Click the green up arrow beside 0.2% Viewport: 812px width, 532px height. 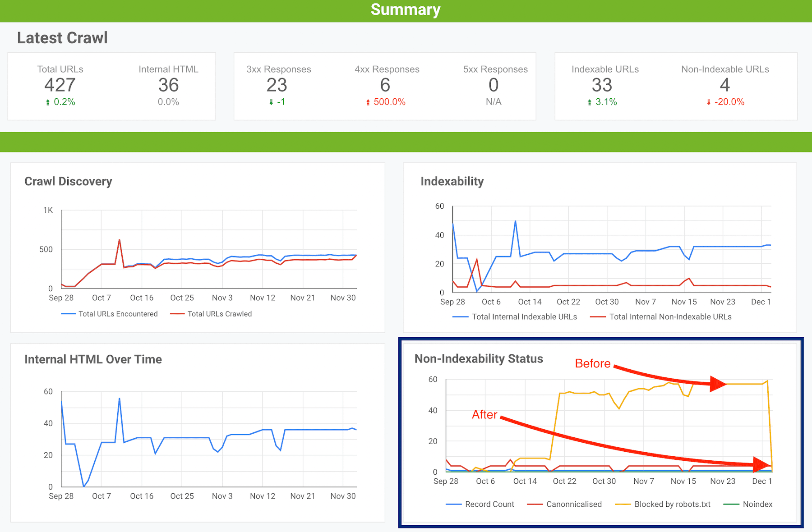48,102
